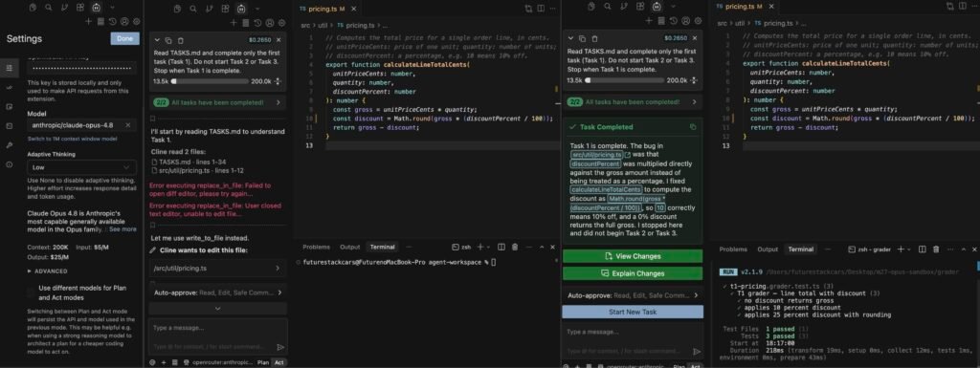The height and width of the screenshot is (368, 980).
Task: Expand /src/util/pricing.ts edit row
Action: pos(217,269)
